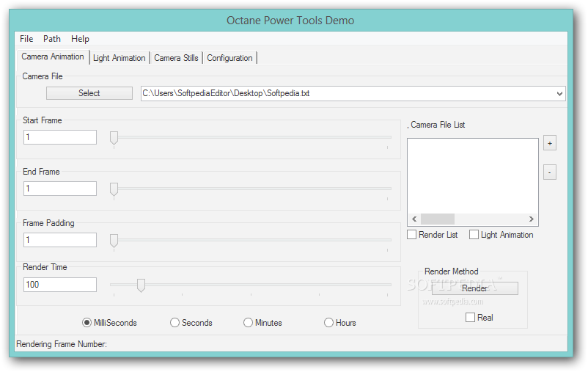Click the Start Frame slider handle
The width and height of the screenshot is (588, 372).
pos(114,138)
